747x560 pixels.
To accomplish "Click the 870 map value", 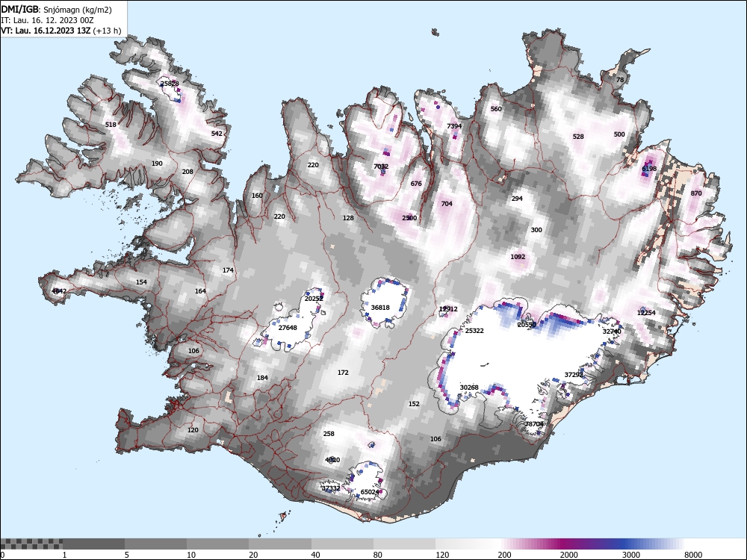I will click(696, 193).
